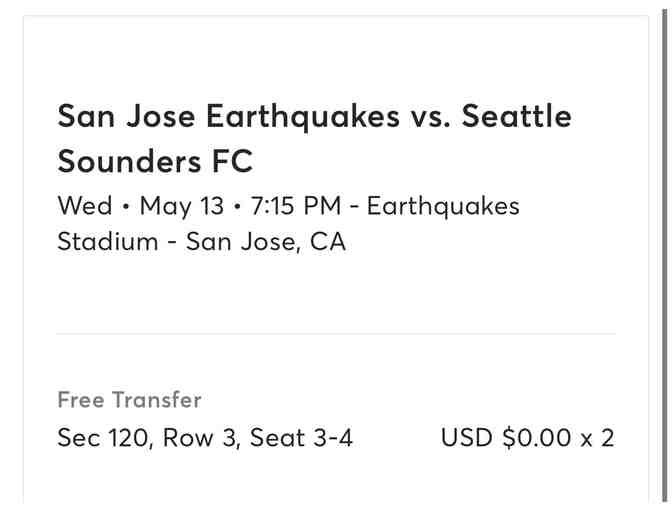
Task: Click the "USD" currency label
Action: click(467, 438)
